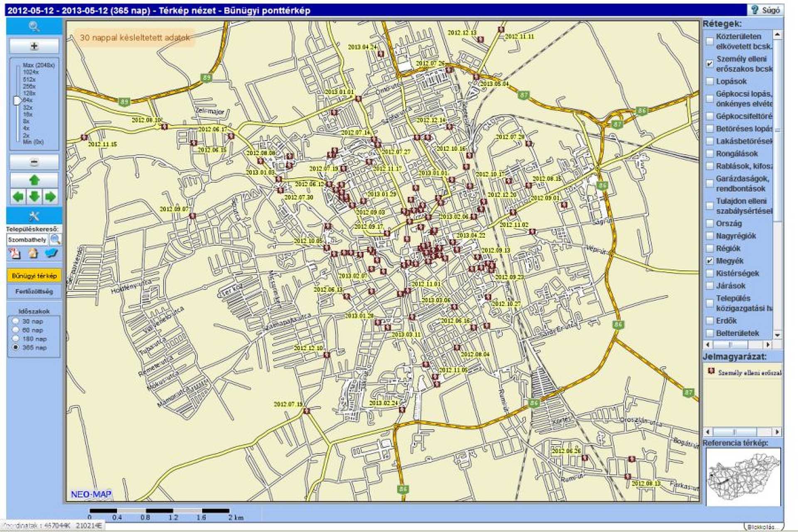Open the Súgó help button
This screenshot has width=798, height=532.
coord(766,10)
